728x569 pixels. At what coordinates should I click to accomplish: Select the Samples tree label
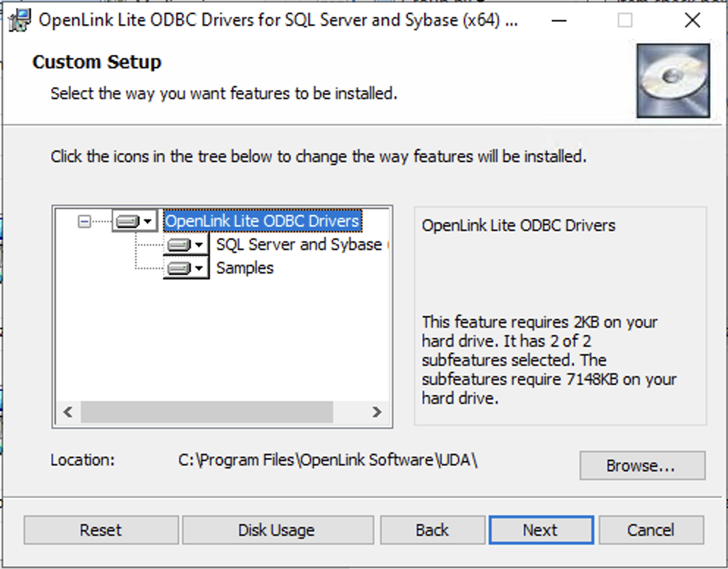[244, 268]
